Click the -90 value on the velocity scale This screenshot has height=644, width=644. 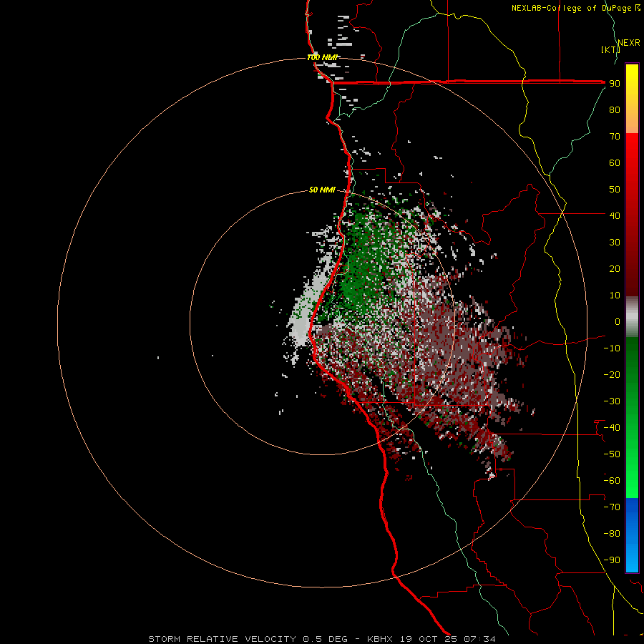click(612, 560)
